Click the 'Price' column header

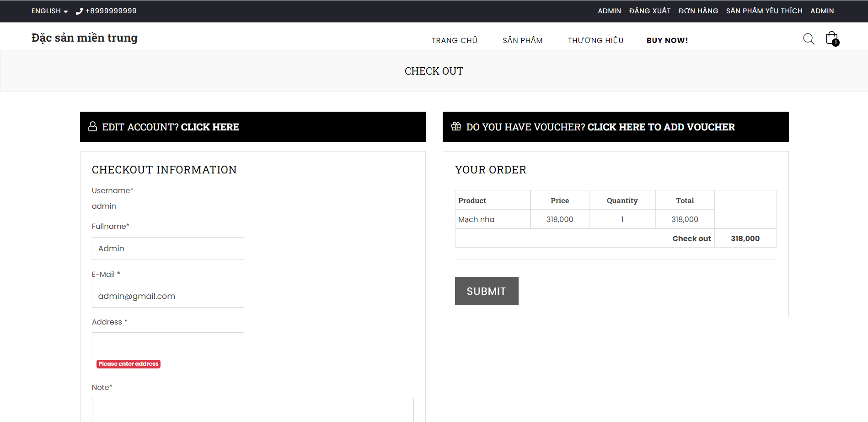(x=560, y=200)
